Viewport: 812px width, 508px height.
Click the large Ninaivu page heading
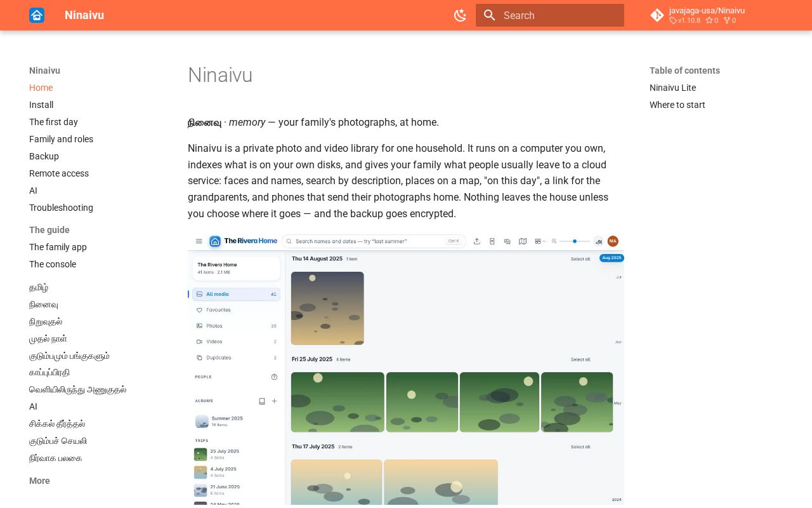tap(220, 75)
